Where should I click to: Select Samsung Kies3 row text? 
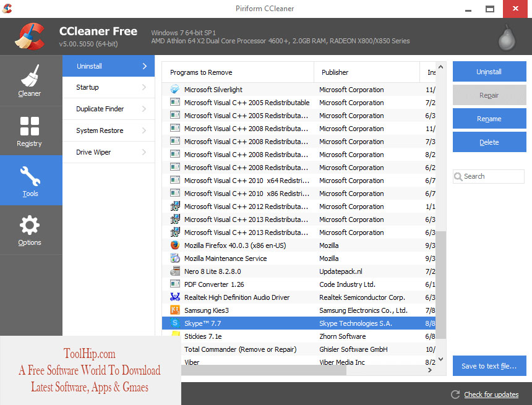206,310
